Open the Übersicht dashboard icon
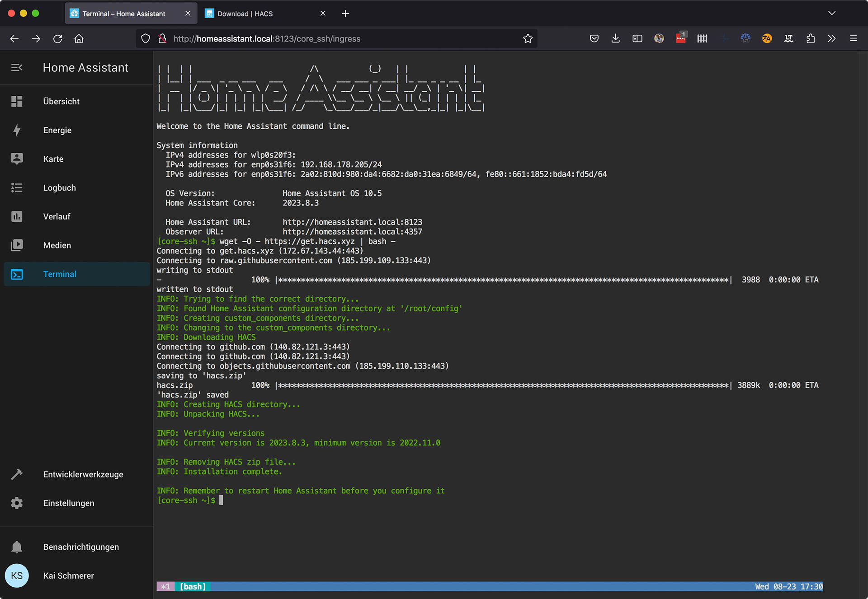 click(x=17, y=101)
